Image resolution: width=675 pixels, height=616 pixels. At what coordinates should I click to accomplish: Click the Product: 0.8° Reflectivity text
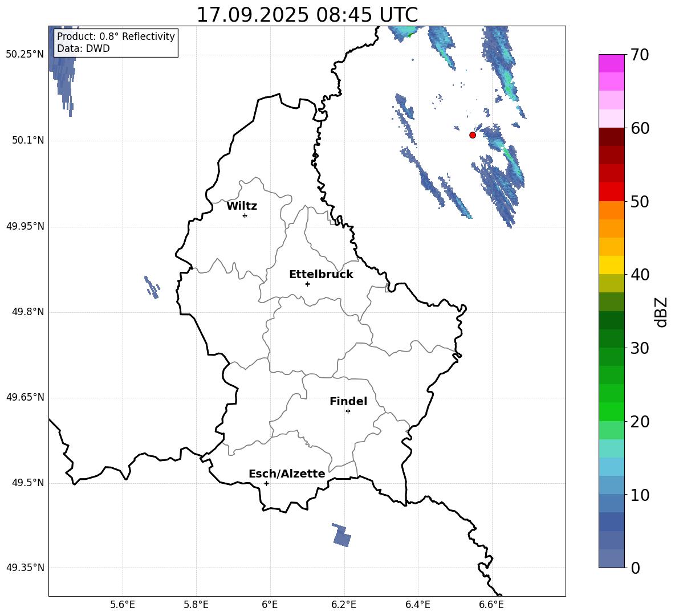pos(116,36)
